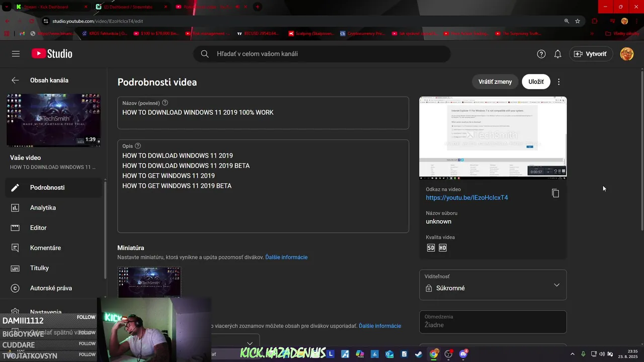Screen dimensions: 644x362
Task: Open the Microsoft 365 taskbar icon
Action: pos(360,354)
